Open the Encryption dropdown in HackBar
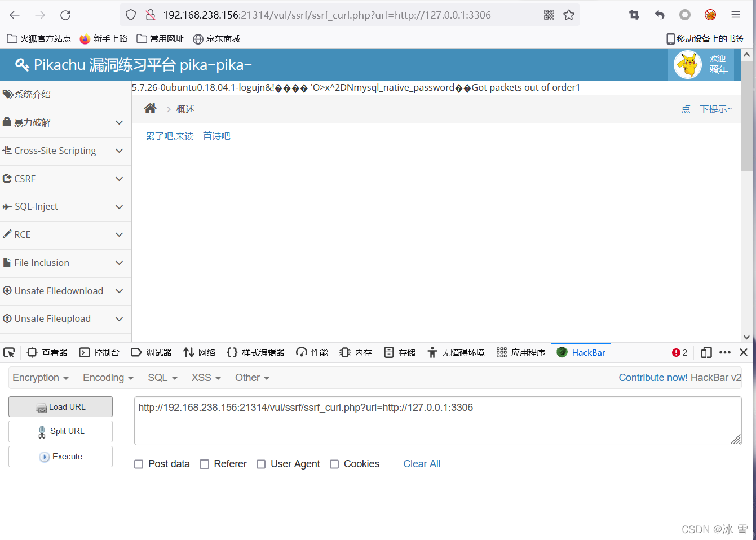Viewport: 756px width, 540px height. (x=41, y=378)
